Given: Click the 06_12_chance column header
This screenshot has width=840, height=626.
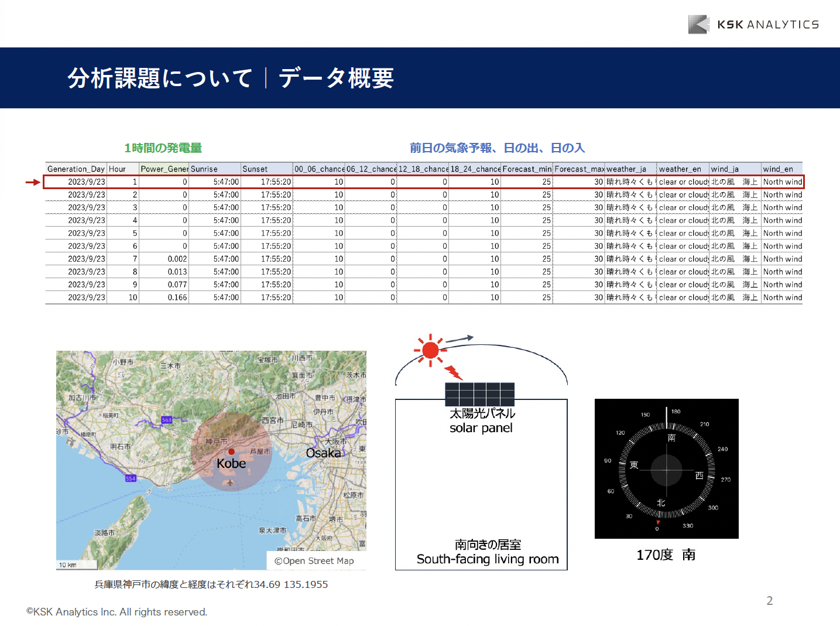Looking at the screenshot, I should 371,169.
